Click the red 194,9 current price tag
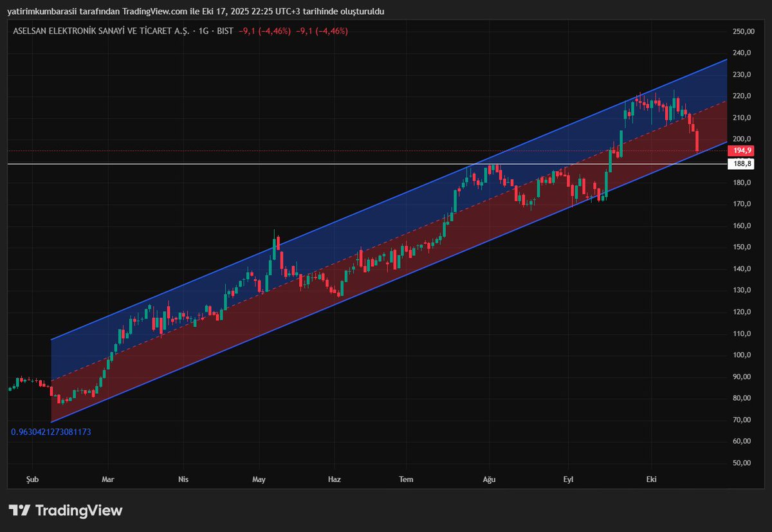This screenshot has height=532, width=772. (x=740, y=151)
